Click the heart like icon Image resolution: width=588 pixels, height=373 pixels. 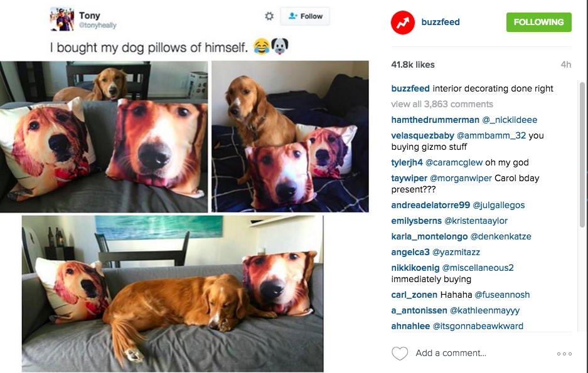click(x=400, y=353)
